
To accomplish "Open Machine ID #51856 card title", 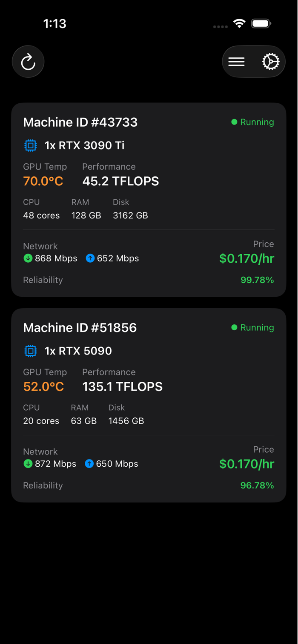I will point(80,327).
